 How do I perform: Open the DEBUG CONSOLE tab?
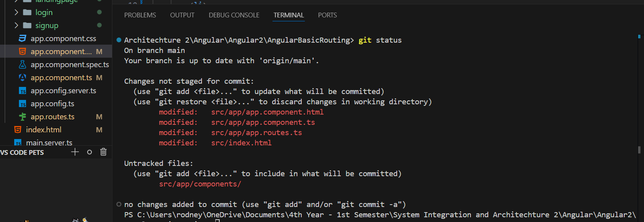234,15
